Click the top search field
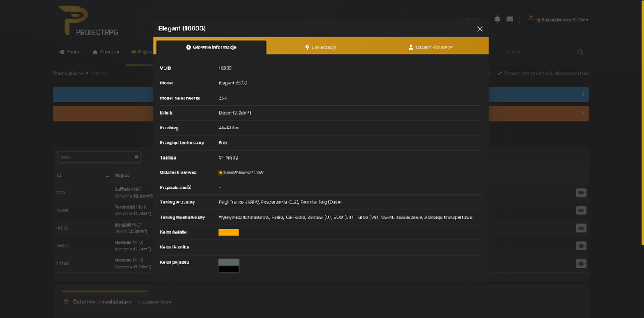 pyautogui.click(x=539, y=52)
